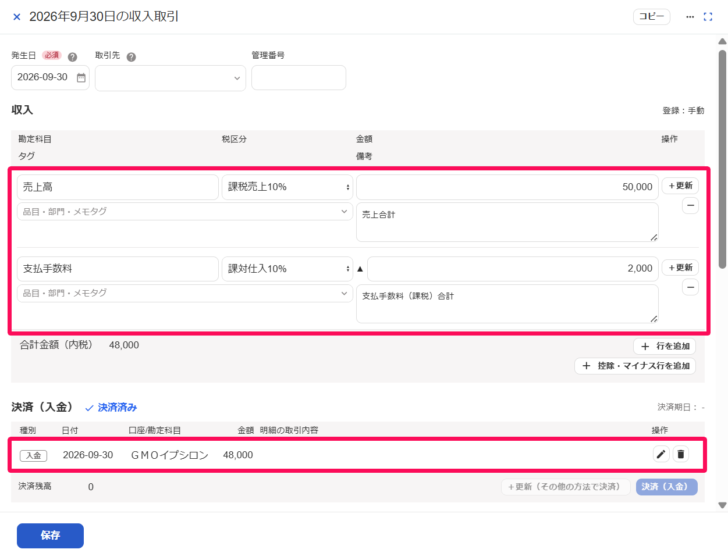Add a deduction row with 控除・マイナス行を追加
This screenshot has height=560, width=728.
click(635, 366)
